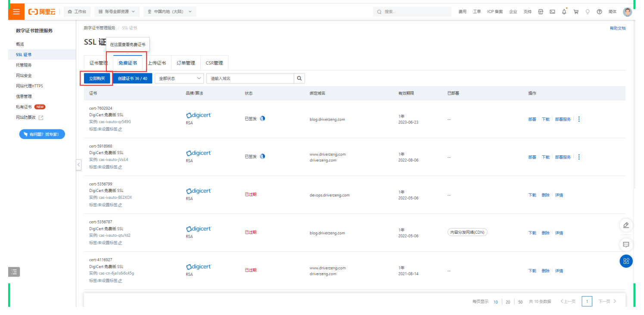Open the floating chat message icon
Image resolution: width=644 pixels, height=315 pixels.
tap(626, 244)
